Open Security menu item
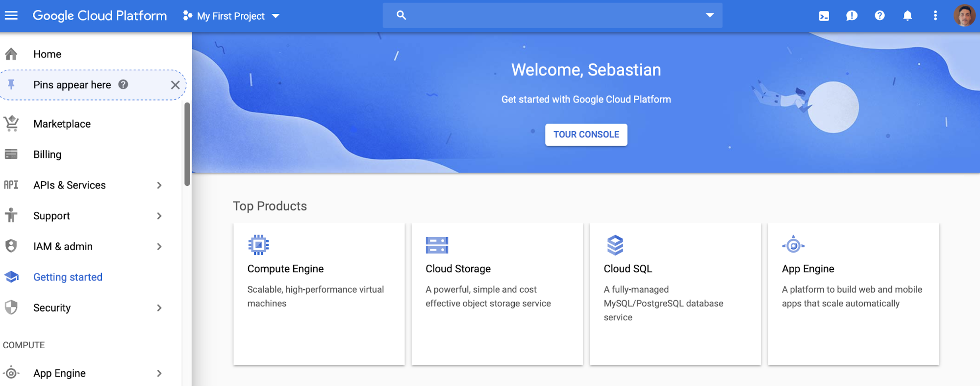Screen dimensions: 980x386 52,308
